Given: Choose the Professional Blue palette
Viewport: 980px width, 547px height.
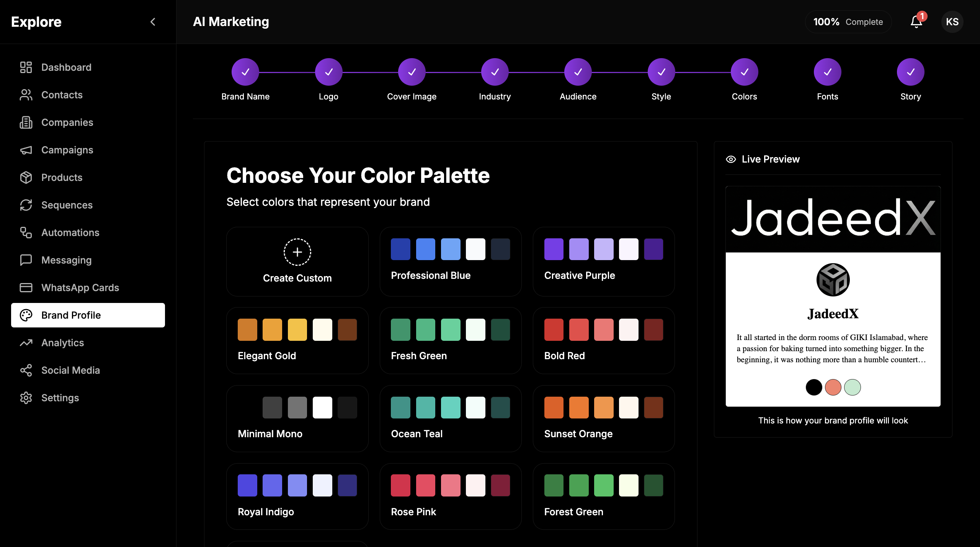Looking at the screenshot, I should (450, 262).
